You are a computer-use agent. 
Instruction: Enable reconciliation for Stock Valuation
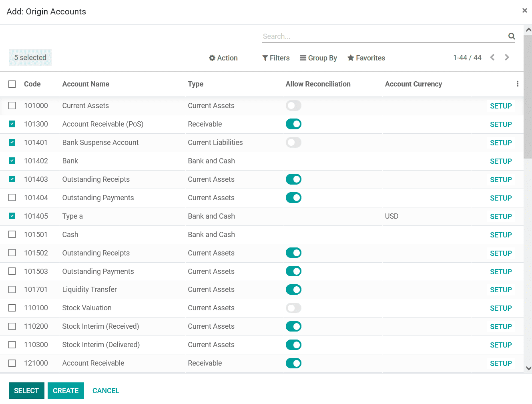[x=293, y=308]
